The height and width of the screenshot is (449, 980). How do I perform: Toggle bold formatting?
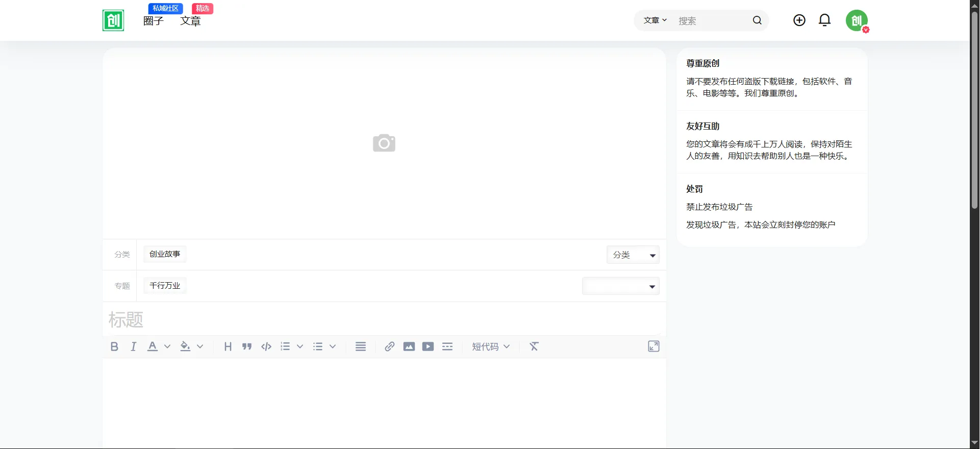(x=114, y=346)
